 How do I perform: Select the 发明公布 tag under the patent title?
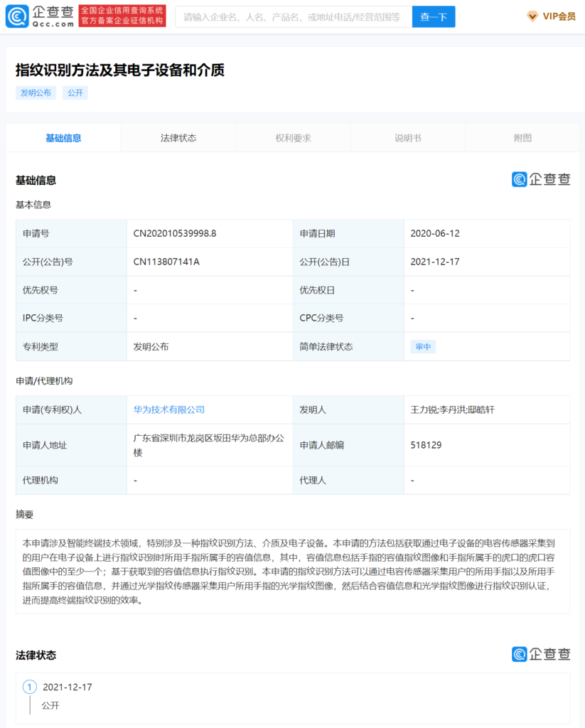(36, 92)
